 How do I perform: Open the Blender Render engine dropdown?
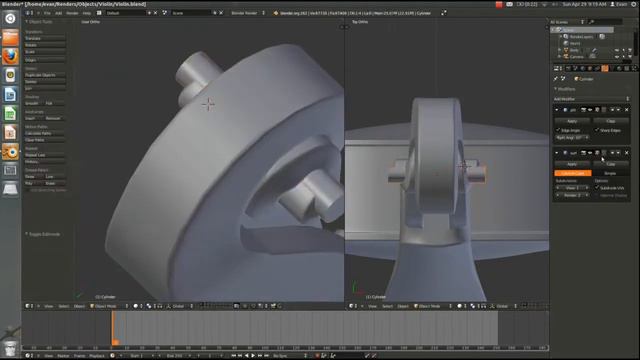pyautogui.click(x=248, y=13)
